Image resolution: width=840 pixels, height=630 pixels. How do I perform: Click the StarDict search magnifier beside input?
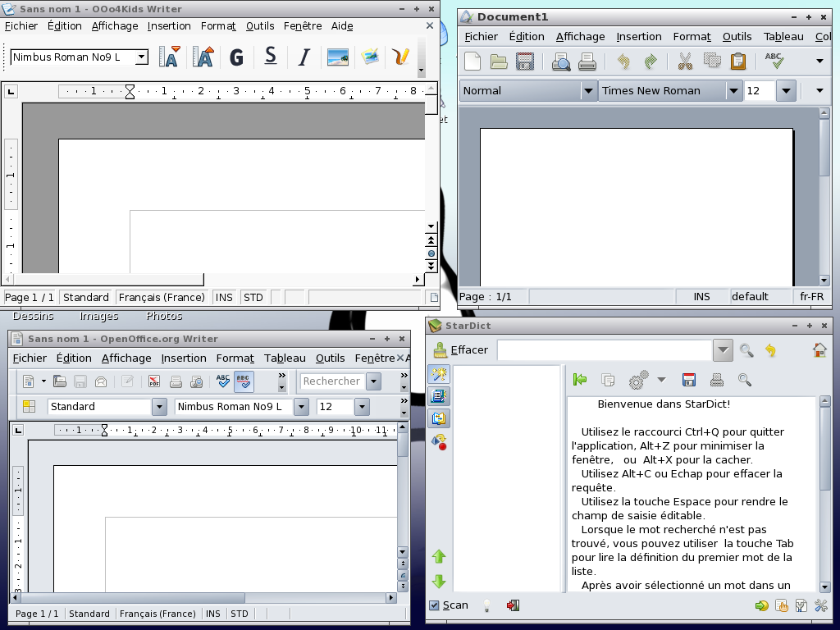tap(746, 350)
